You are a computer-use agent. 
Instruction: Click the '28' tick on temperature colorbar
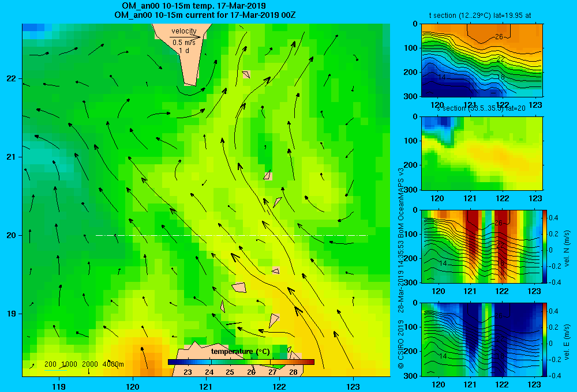tap(293, 372)
